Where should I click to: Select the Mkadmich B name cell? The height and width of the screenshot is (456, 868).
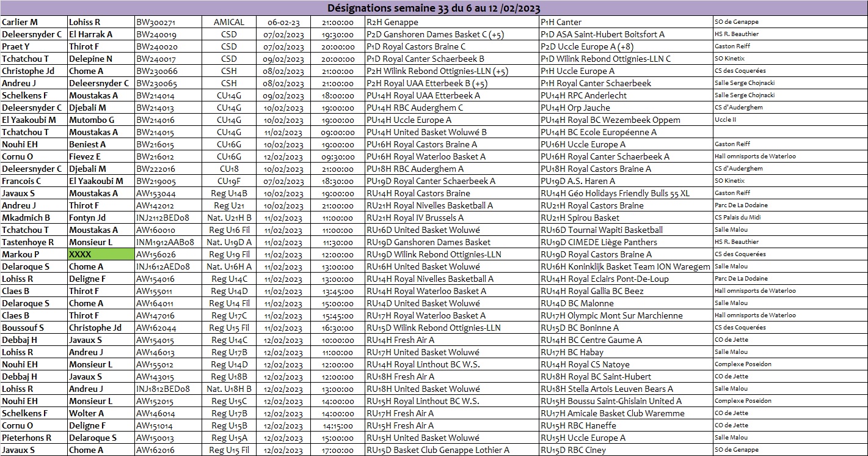pyautogui.click(x=34, y=218)
